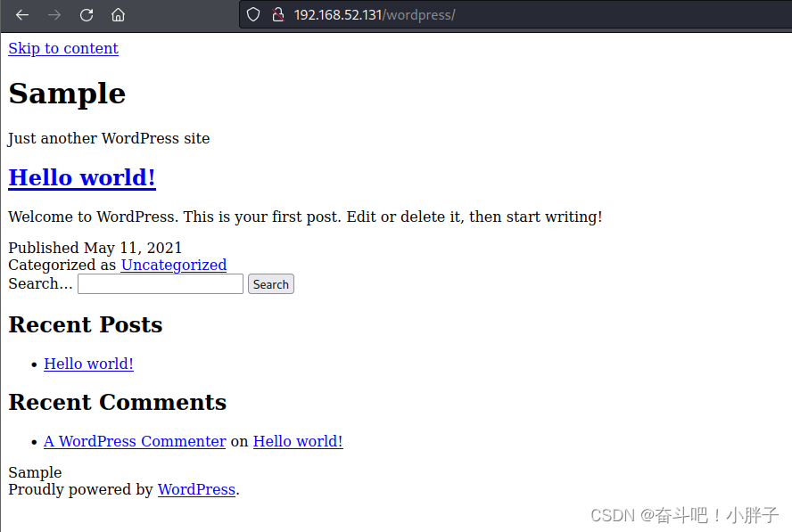Open the Hello world! post title heading
Viewport: 792px width, 532px height.
[82, 177]
